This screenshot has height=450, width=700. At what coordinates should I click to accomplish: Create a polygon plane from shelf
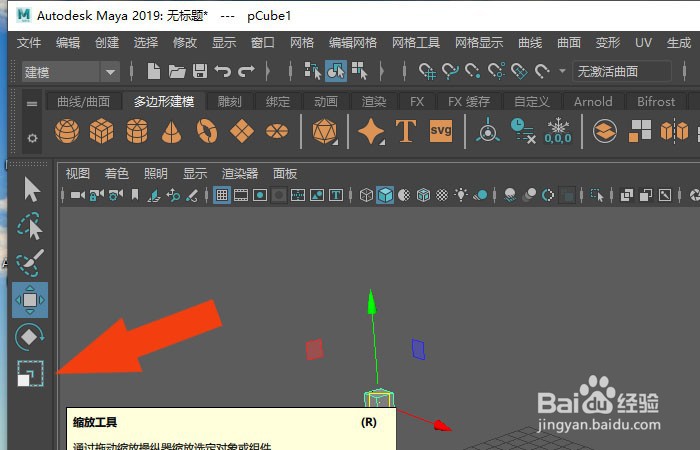242,131
